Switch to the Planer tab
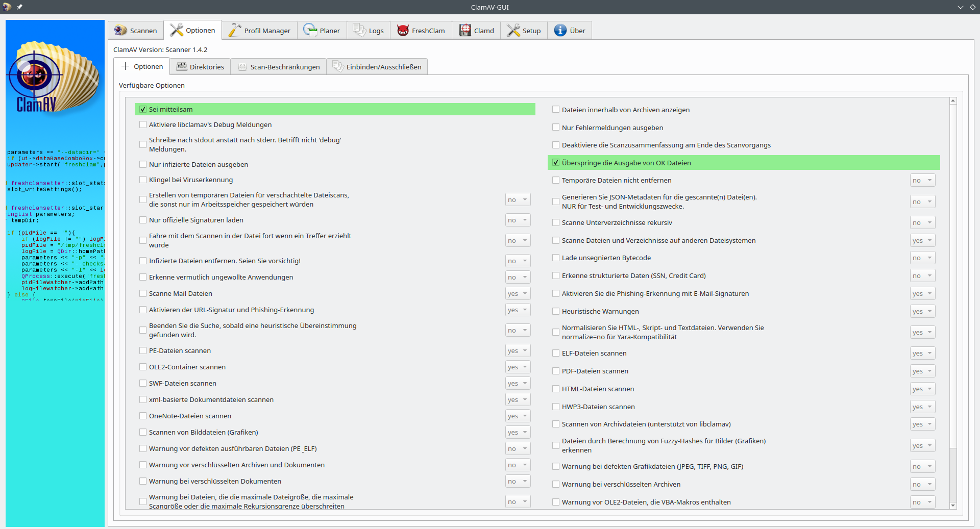980x529 pixels. [x=322, y=31]
